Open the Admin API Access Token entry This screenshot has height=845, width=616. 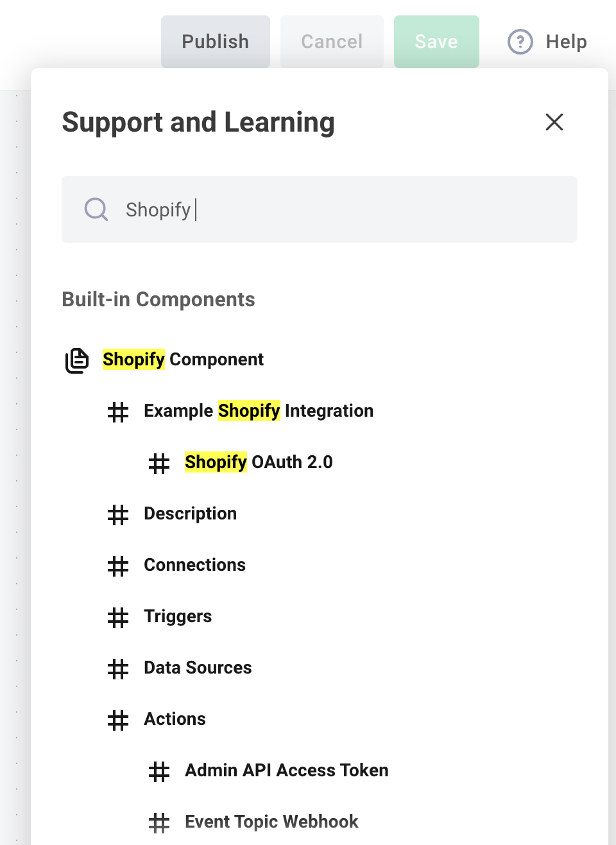tap(286, 770)
